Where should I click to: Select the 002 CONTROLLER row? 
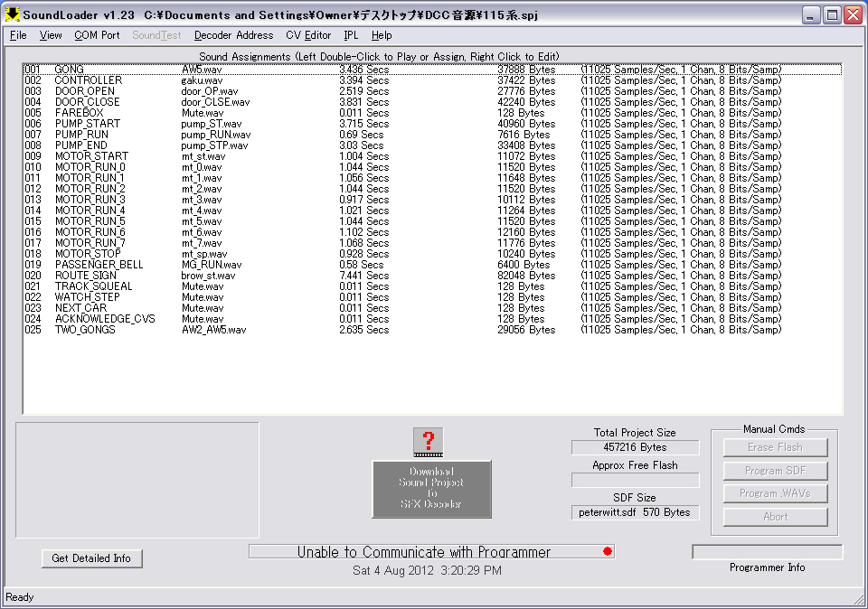point(432,80)
